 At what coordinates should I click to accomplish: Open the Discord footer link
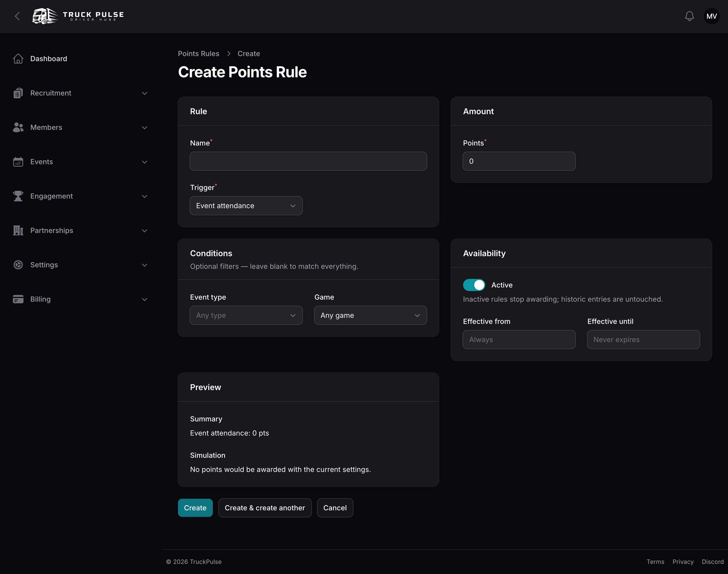[713, 562]
